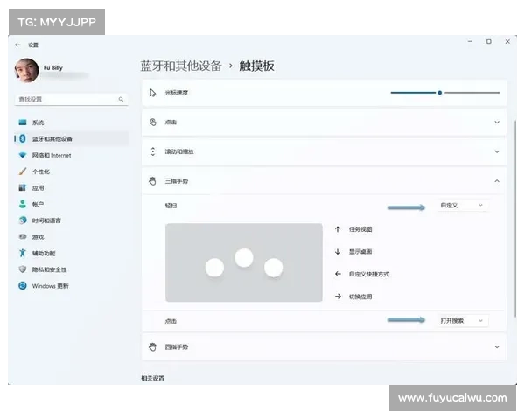Open the 系统 settings icon in sidebar
This screenshot has height=420, width=525.
point(23,122)
